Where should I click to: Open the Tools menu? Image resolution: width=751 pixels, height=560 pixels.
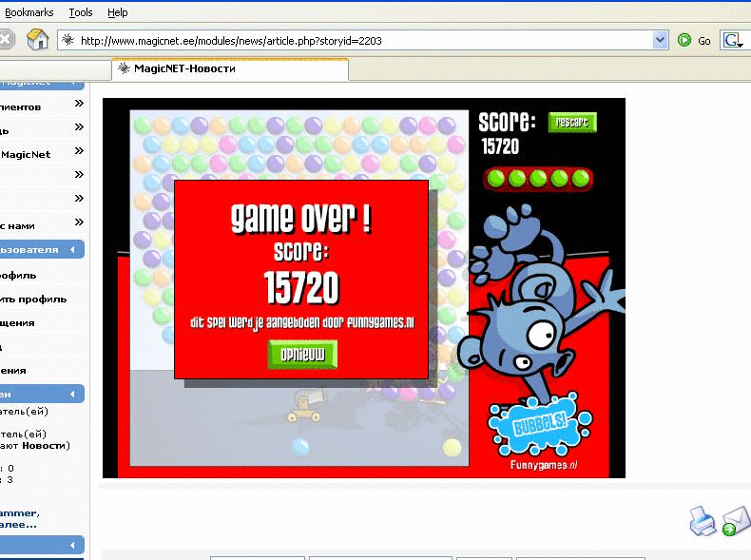coord(81,12)
